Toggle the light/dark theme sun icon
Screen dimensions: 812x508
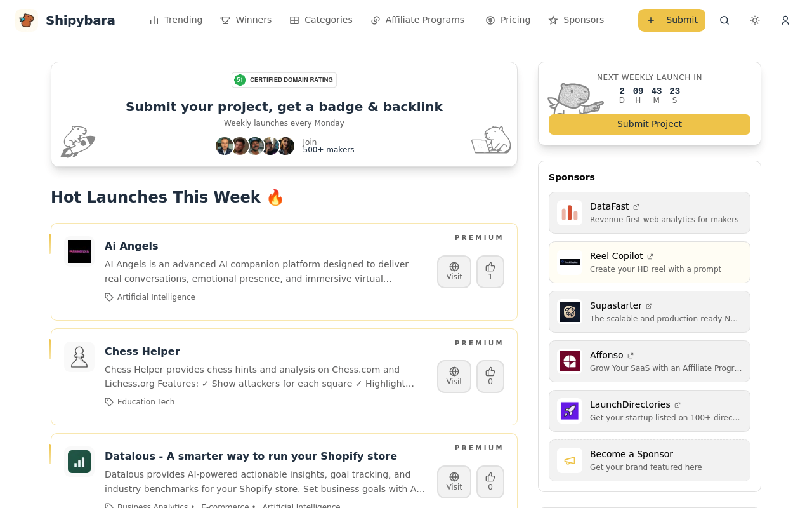tap(755, 20)
